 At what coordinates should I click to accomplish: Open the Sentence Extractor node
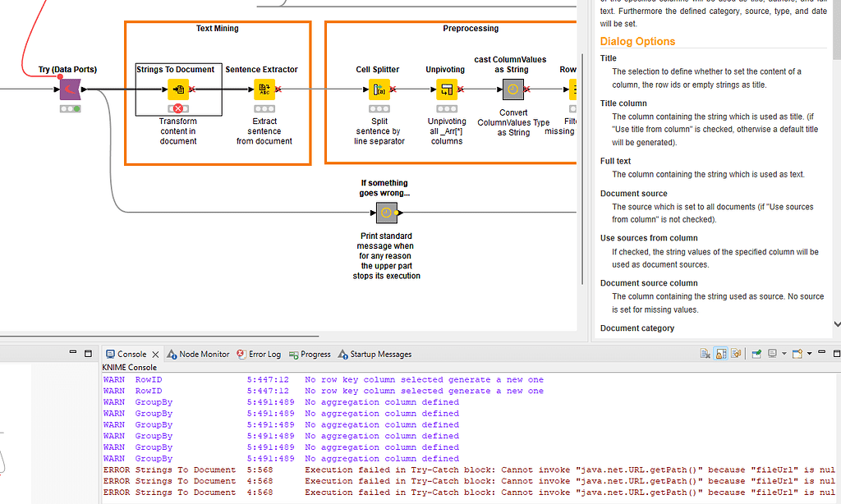264,88
